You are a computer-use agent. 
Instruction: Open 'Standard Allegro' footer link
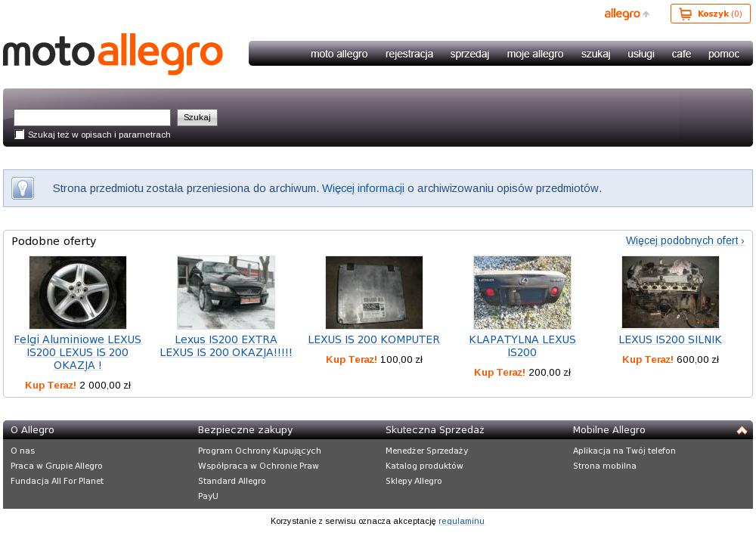(232, 481)
